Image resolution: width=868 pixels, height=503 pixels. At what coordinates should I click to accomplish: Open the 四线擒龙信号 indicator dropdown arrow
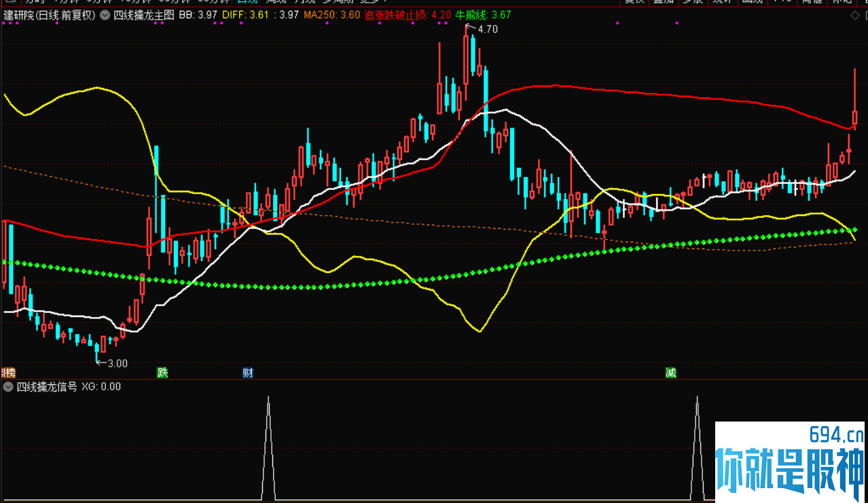coord(8,387)
